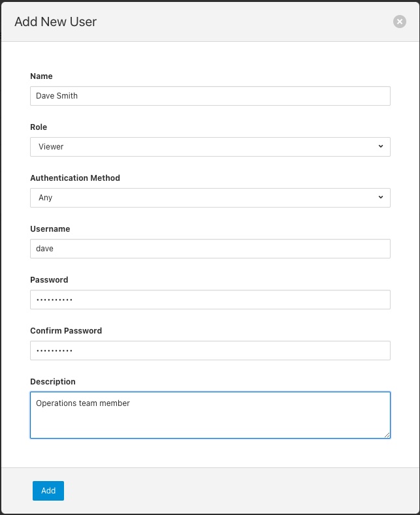Image resolution: width=420 pixels, height=515 pixels.
Task: Click the Authentication Method label
Action: click(x=75, y=178)
